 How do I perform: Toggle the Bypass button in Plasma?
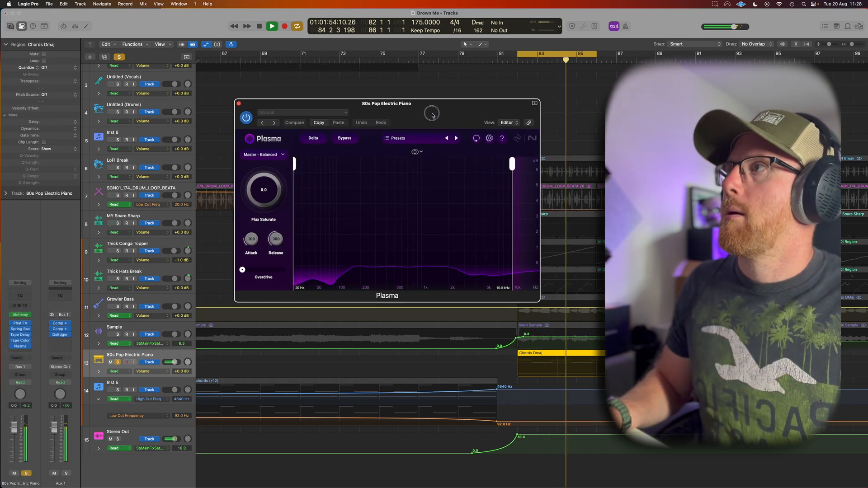pos(344,138)
